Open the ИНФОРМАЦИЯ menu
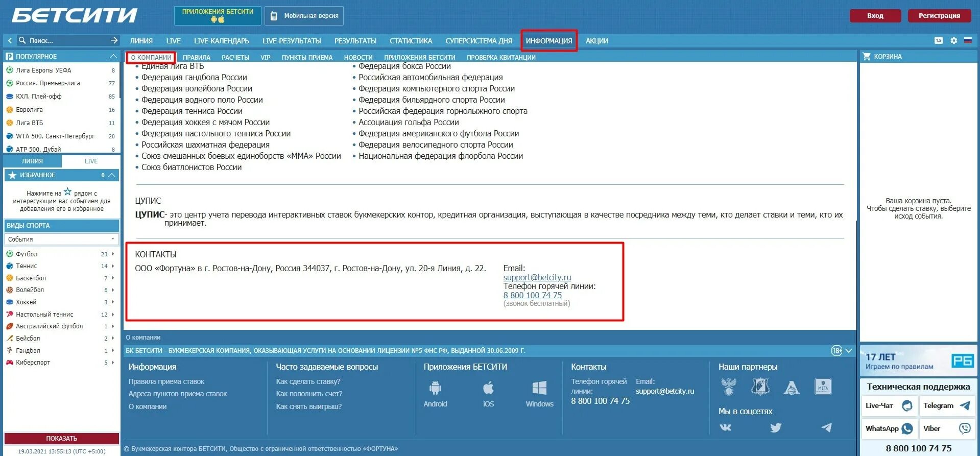This screenshot has width=980, height=456. coord(549,41)
